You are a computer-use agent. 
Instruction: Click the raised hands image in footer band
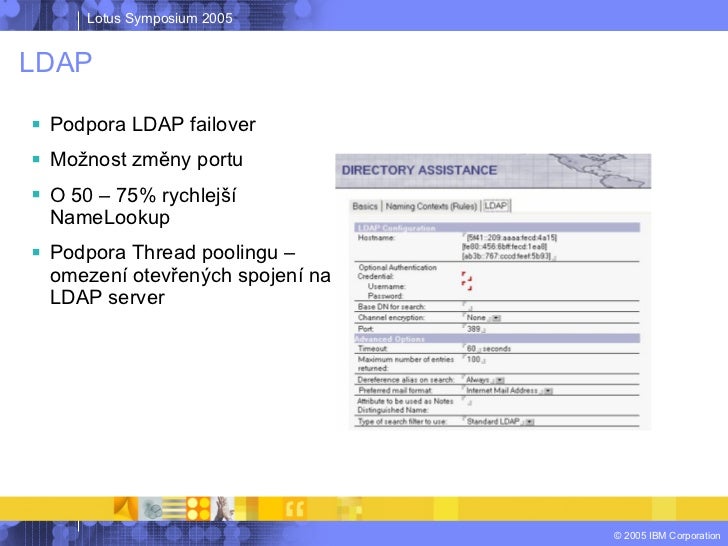tap(224, 509)
